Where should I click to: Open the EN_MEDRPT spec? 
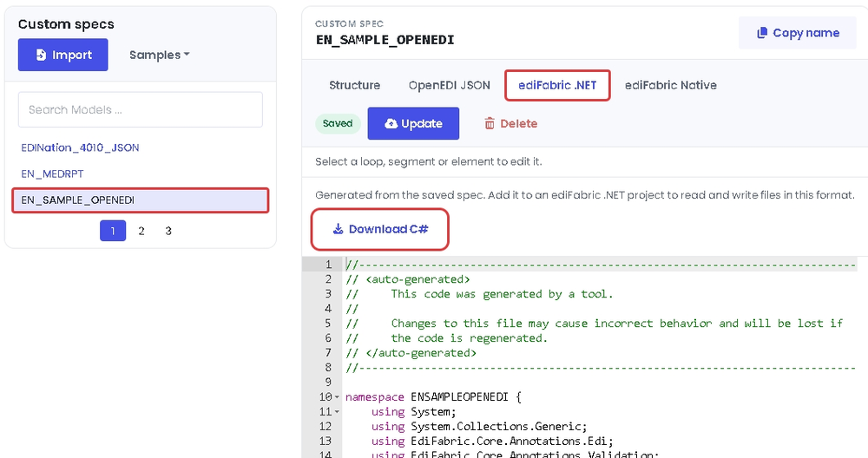pyautogui.click(x=53, y=173)
